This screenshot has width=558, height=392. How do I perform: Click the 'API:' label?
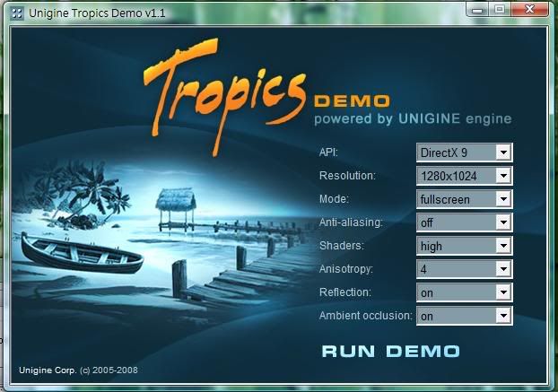[328, 152]
